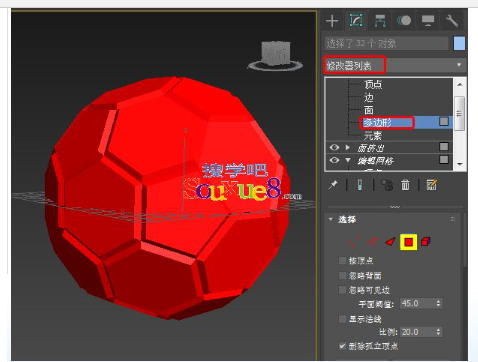Image resolution: width=478 pixels, height=362 pixels.
Task: Select the Element cube selection icon
Action: 426,241
